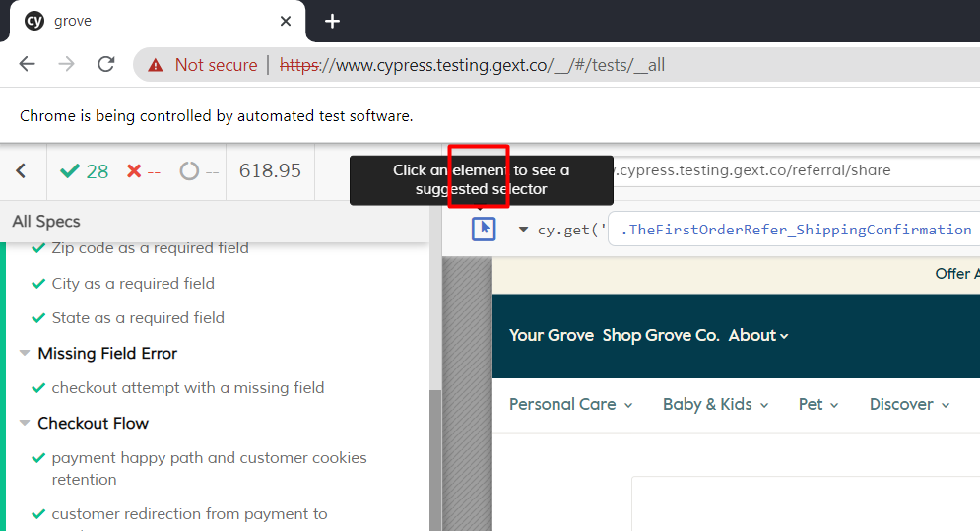Open a new browser tab with plus icon
980x531 pixels.
click(x=333, y=22)
